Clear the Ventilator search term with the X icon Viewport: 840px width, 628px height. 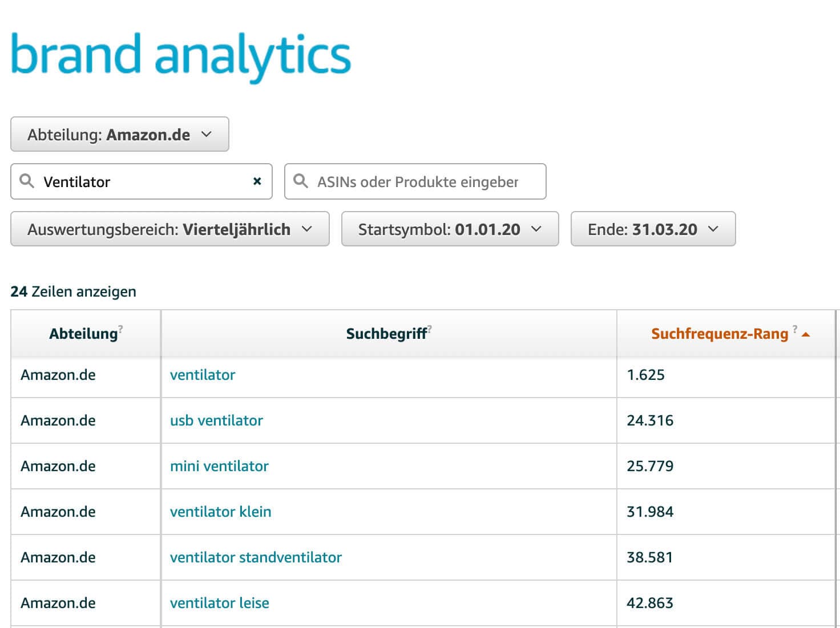coord(257,181)
